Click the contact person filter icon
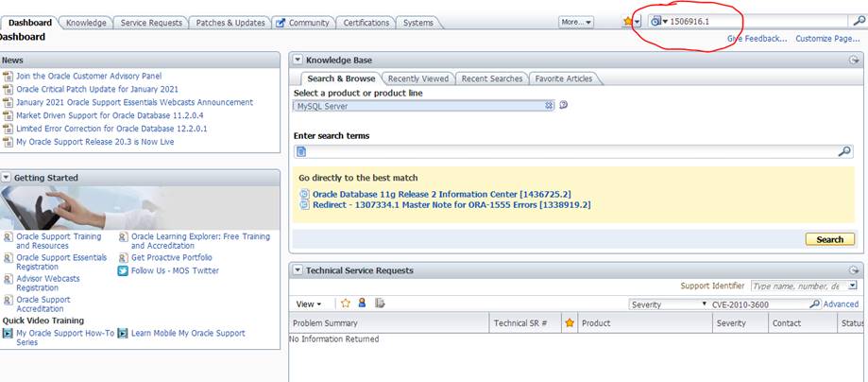This screenshot has width=868, height=382. [362, 304]
